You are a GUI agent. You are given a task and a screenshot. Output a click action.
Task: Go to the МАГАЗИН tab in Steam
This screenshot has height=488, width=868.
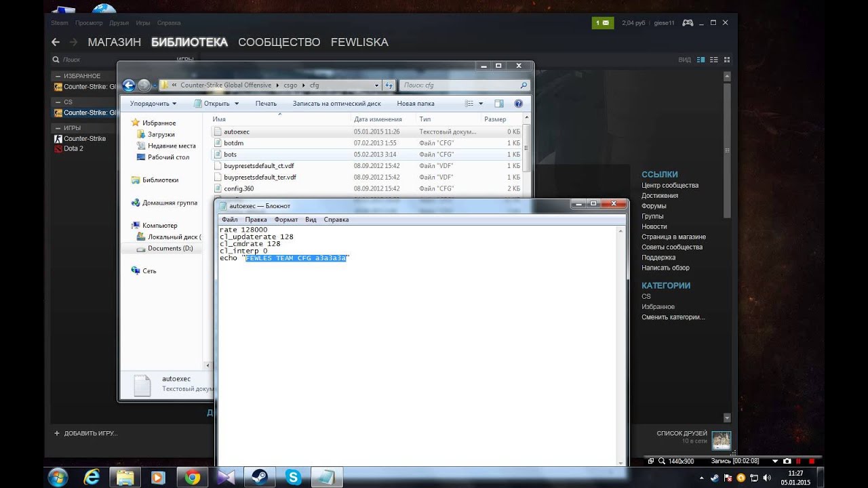tap(115, 42)
